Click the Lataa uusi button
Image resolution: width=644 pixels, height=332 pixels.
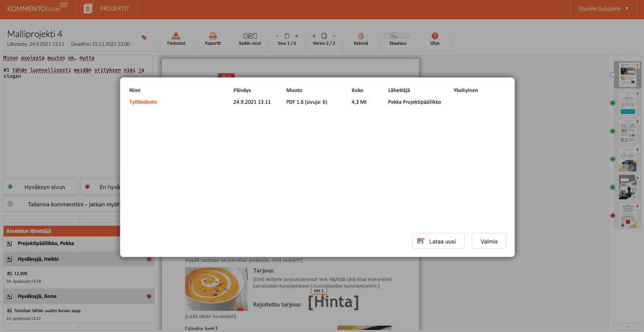pyautogui.click(x=438, y=241)
